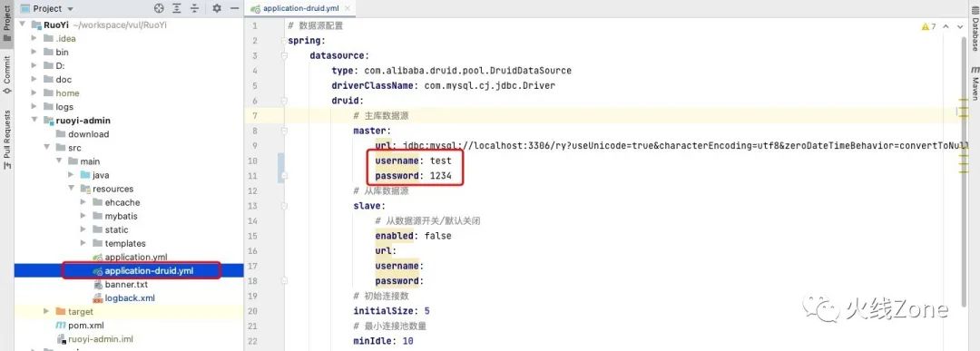
Task: Click the pom.xml Maven file icon
Action: pyautogui.click(x=61, y=326)
